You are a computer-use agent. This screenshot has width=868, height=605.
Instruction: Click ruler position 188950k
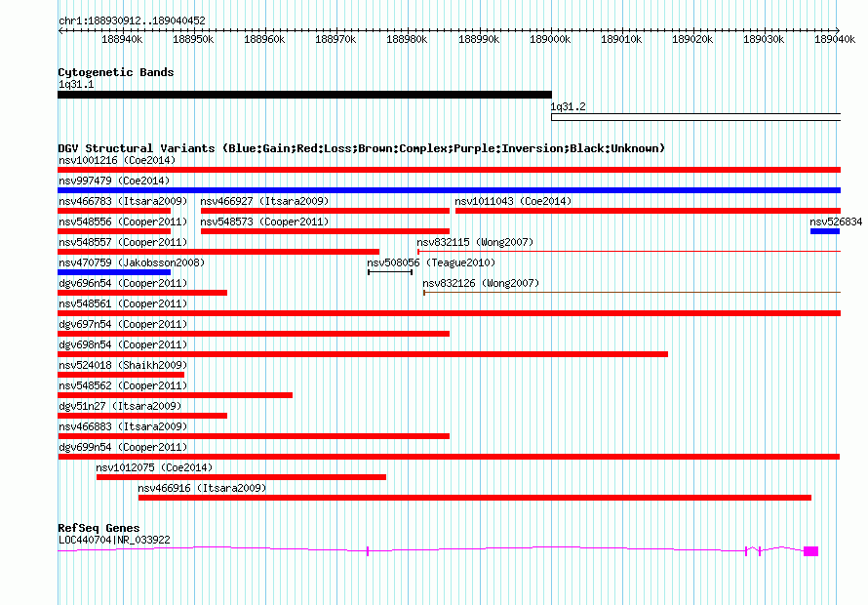coord(193,39)
